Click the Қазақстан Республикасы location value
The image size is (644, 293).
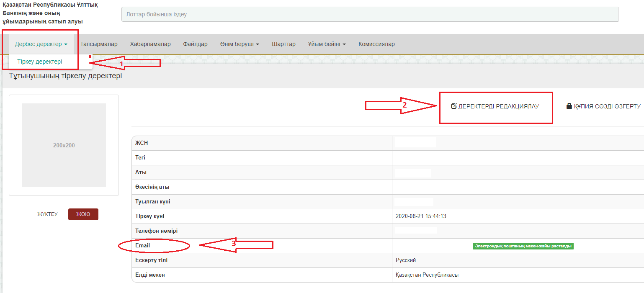[x=427, y=275]
